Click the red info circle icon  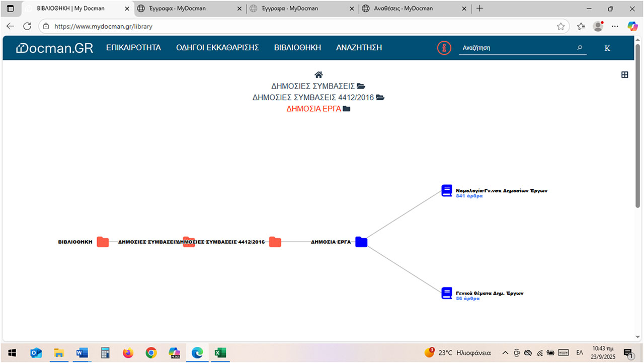(444, 48)
